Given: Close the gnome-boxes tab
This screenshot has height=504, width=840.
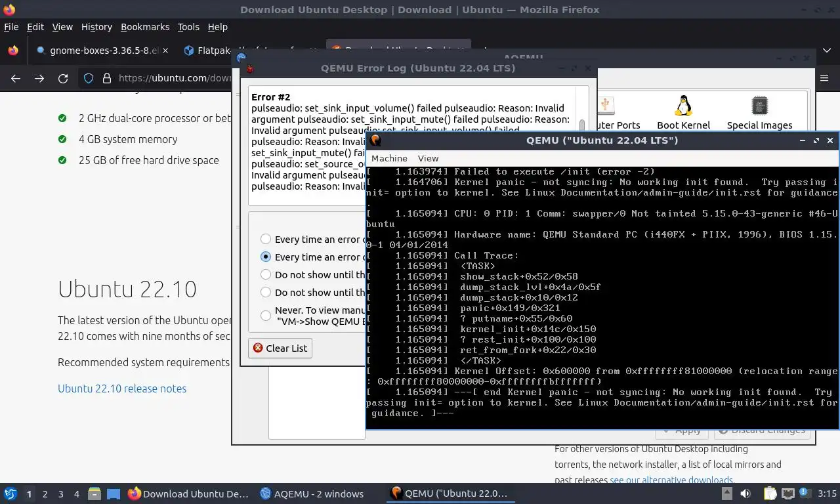Looking at the screenshot, I should tap(165, 51).
